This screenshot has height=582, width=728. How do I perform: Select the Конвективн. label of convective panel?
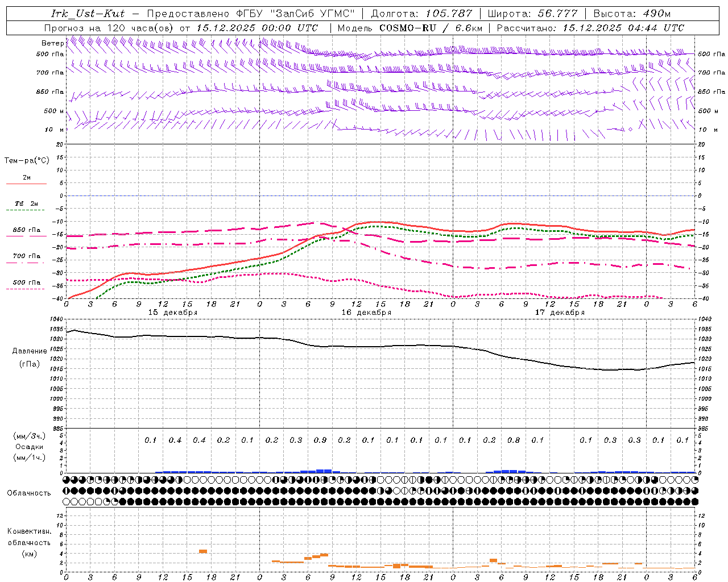(x=29, y=531)
